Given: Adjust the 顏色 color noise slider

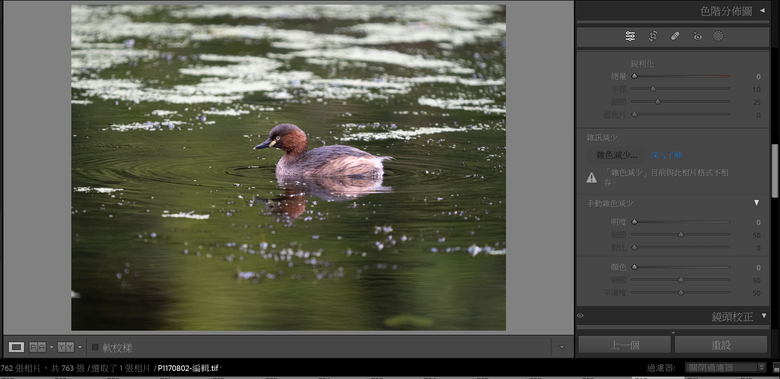Looking at the screenshot, I should (681, 267).
